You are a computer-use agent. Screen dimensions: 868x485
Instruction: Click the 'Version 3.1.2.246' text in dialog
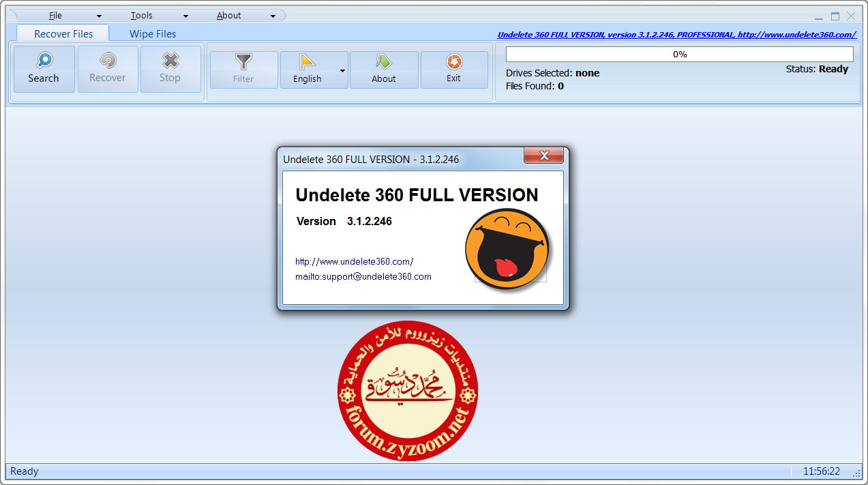344,221
